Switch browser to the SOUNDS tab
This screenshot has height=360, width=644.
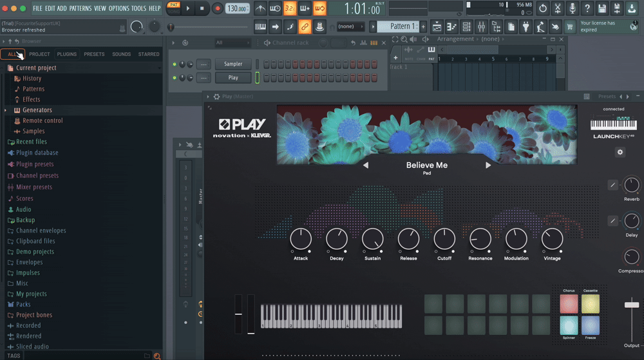click(121, 54)
